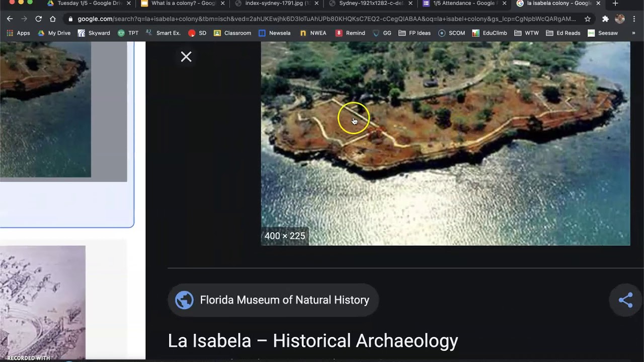
Task: Close the la isabela colony tab
Action: tap(598, 4)
